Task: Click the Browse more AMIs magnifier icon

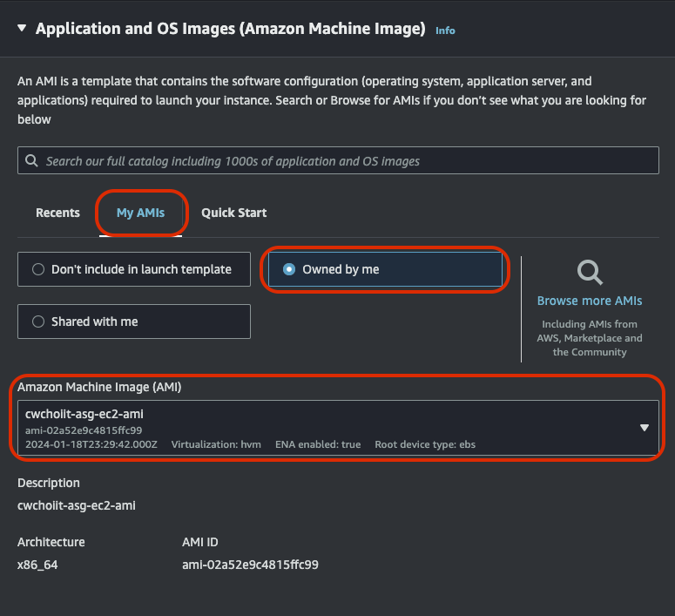Action: [590, 272]
